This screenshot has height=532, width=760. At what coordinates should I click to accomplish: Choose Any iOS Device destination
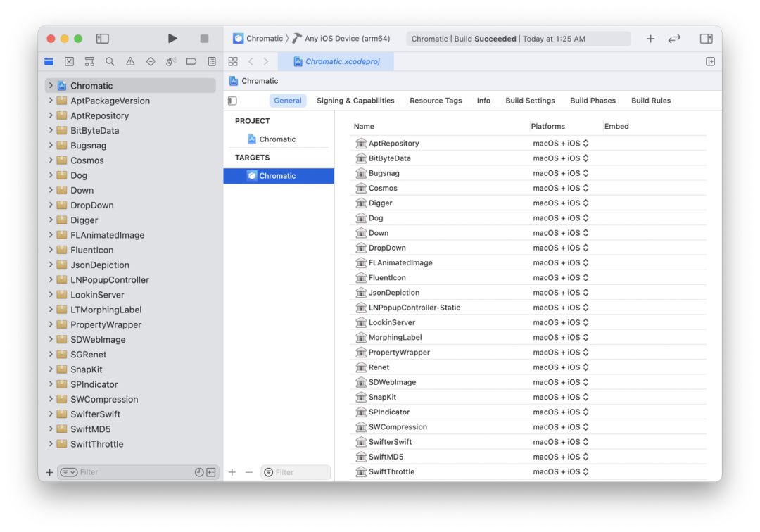tap(341, 38)
